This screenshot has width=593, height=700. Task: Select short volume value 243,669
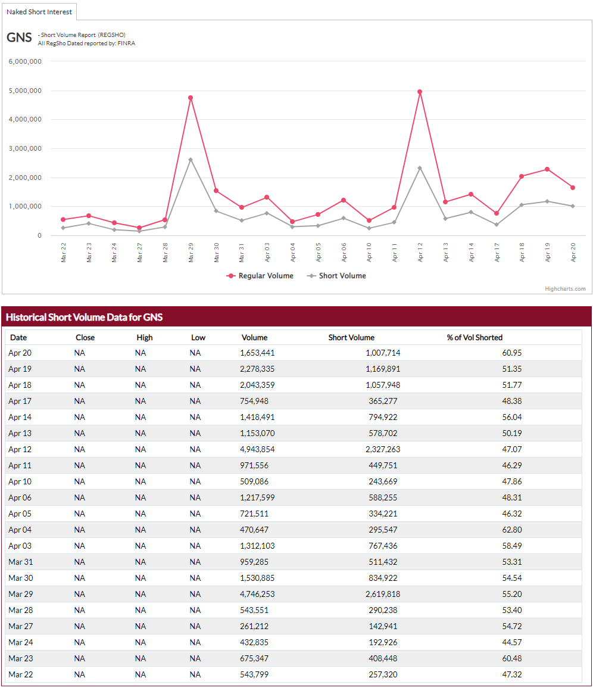pos(383,481)
